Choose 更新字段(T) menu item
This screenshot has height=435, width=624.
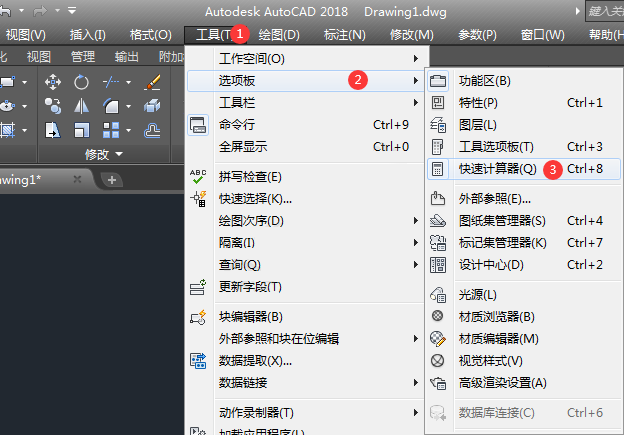(x=307, y=287)
